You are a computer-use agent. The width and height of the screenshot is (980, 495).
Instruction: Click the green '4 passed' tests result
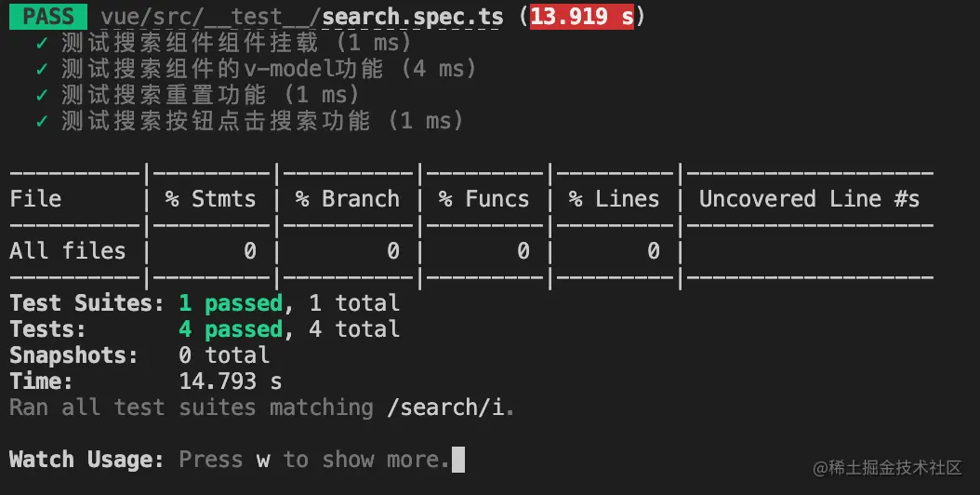pyautogui.click(x=230, y=329)
